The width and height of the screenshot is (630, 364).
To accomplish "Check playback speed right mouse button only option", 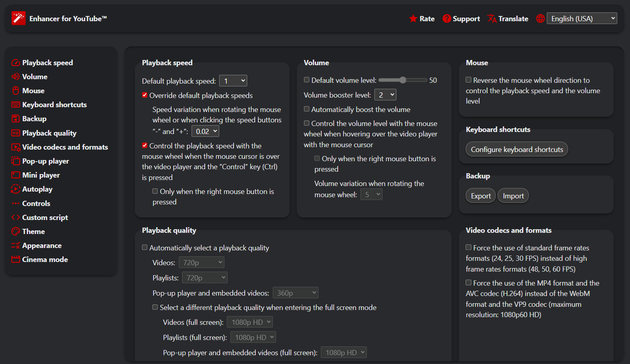I will pyautogui.click(x=155, y=191).
